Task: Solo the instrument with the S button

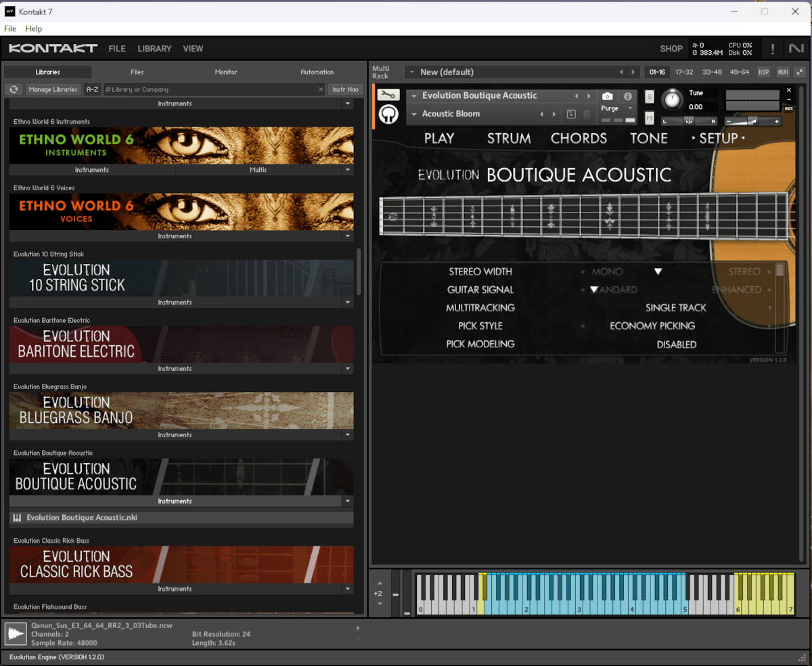Action: [x=650, y=97]
